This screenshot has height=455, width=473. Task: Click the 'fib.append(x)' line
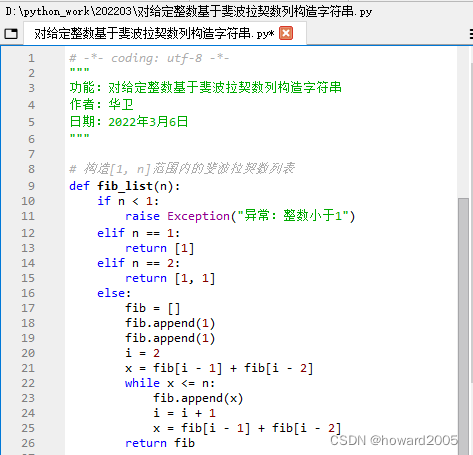tap(198, 398)
